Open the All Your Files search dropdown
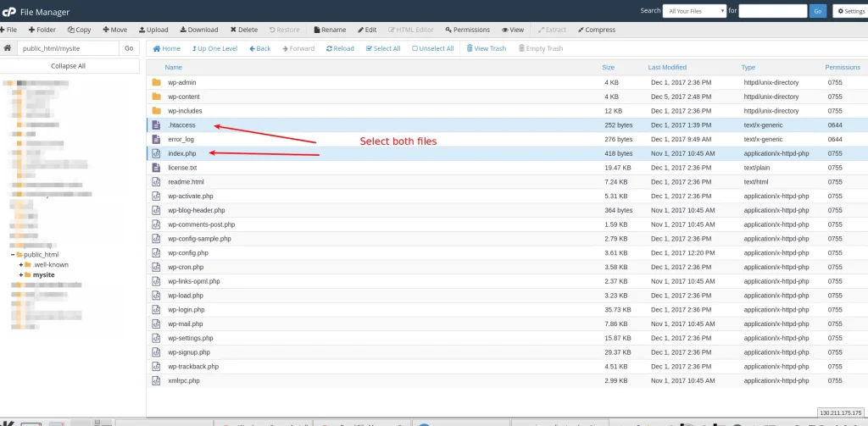 coord(694,11)
